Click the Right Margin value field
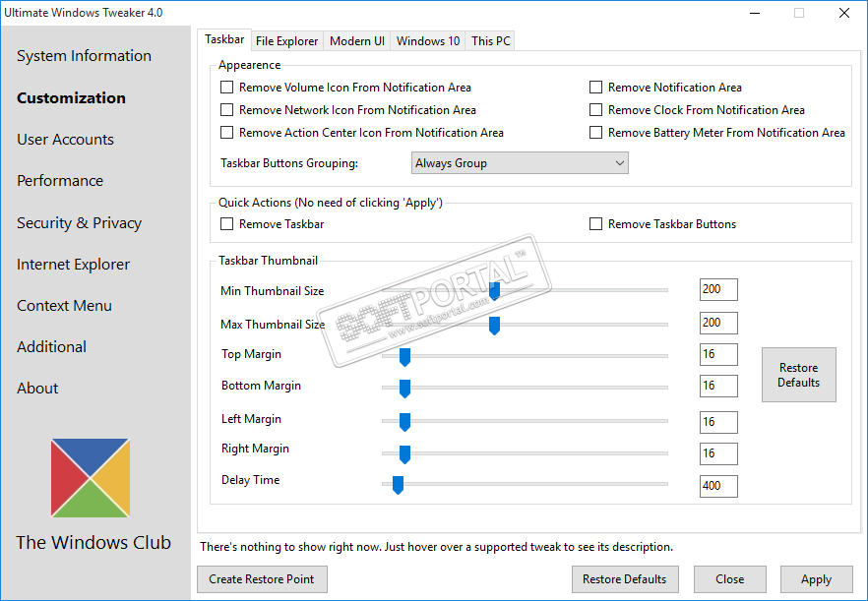This screenshot has width=868, height=601. pos(718,453)
